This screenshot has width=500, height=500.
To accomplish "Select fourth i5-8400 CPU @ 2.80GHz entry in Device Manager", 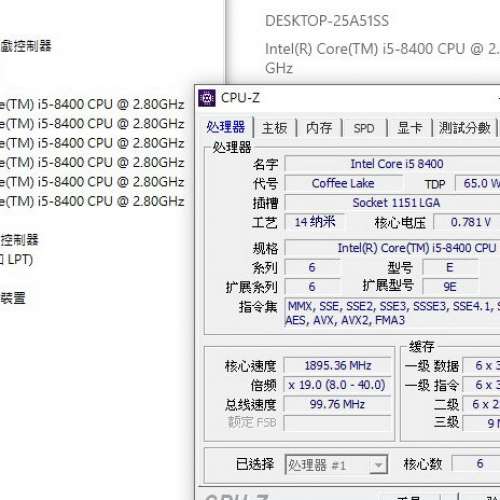I will pyautogui.click(x=92, y=163).
